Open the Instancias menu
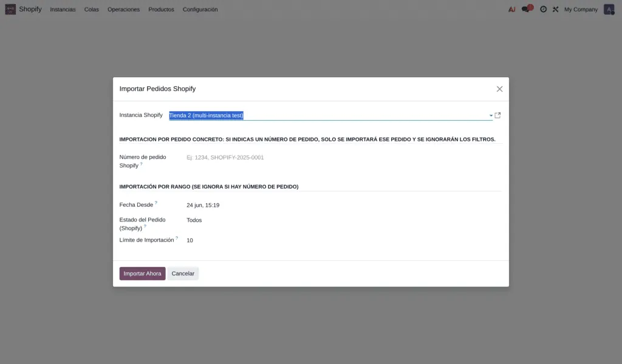This screenshot has width=622, height=364. click(x=63, y=10)
